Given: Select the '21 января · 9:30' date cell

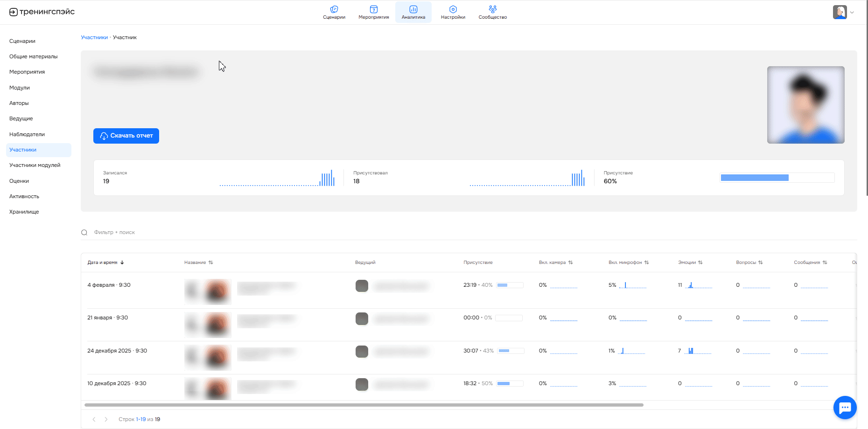Looking at the screenshot, I should tap(107, 318).
